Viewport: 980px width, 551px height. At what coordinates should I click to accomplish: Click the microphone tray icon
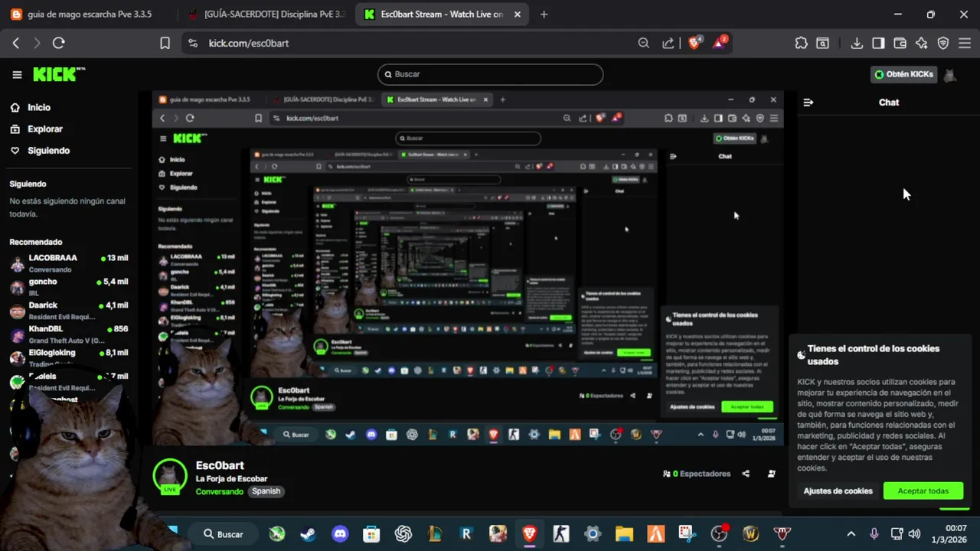(874, 533)
